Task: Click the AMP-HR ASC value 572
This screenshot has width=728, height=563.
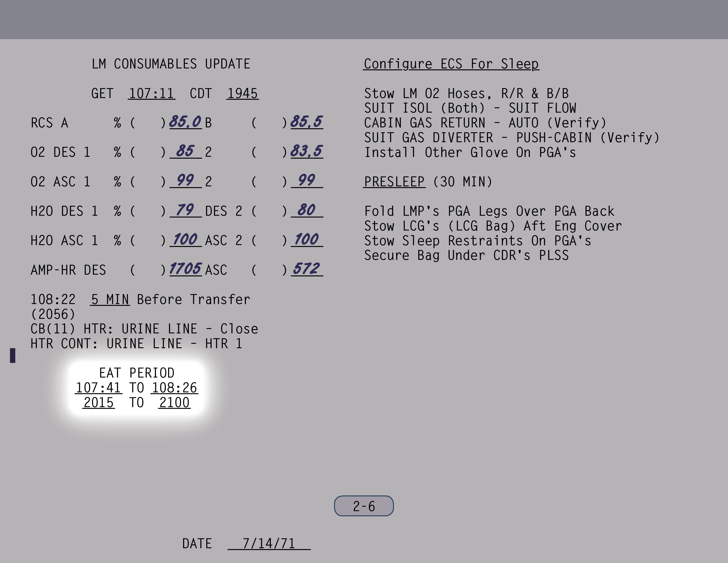Action: click(x=306, y=269)
